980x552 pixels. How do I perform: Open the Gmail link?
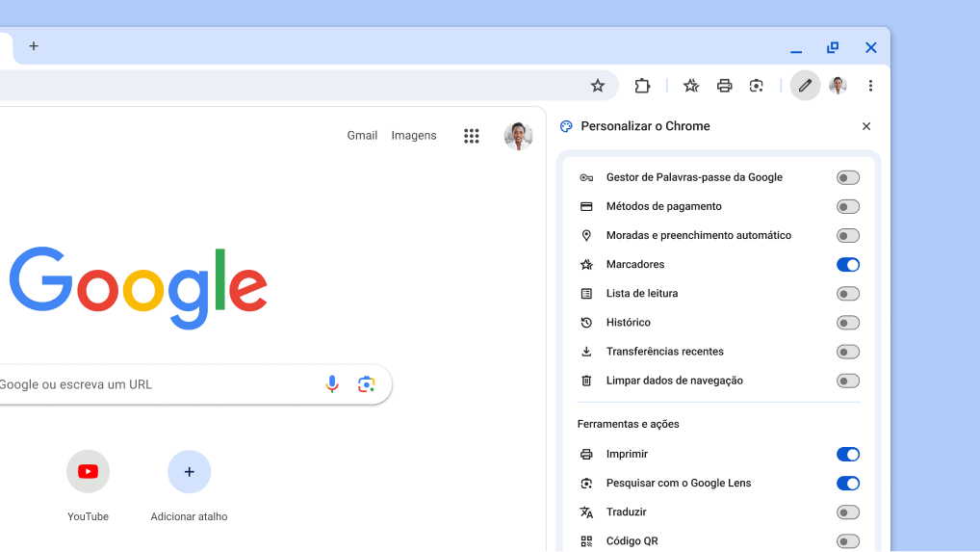pos(362,136)
